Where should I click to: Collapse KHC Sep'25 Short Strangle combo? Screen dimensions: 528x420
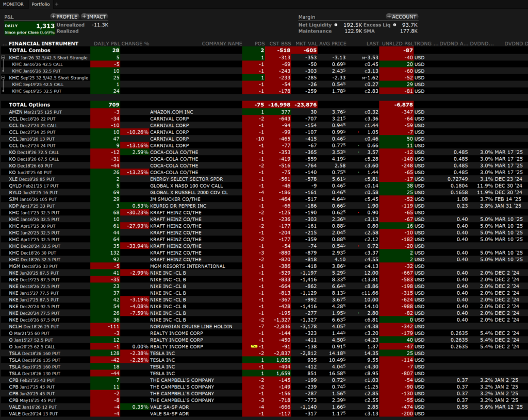(x=4, y=78)
